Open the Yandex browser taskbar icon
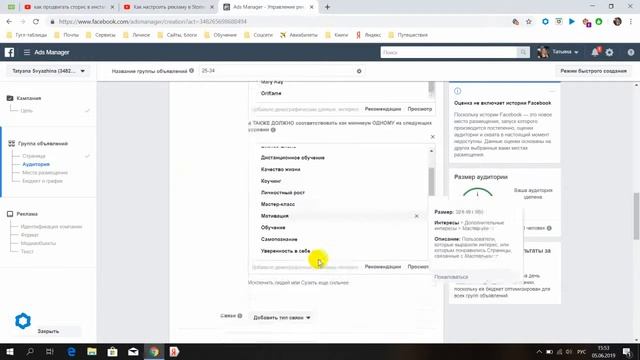Viewport: 640px width, 360px height. tap(174, 351)
